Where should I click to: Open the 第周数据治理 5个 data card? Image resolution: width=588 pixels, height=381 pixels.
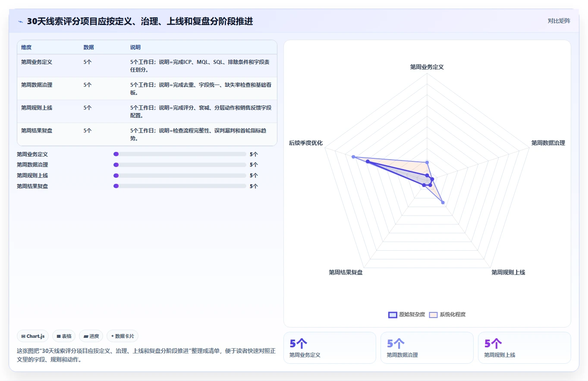tap(427, 348)
